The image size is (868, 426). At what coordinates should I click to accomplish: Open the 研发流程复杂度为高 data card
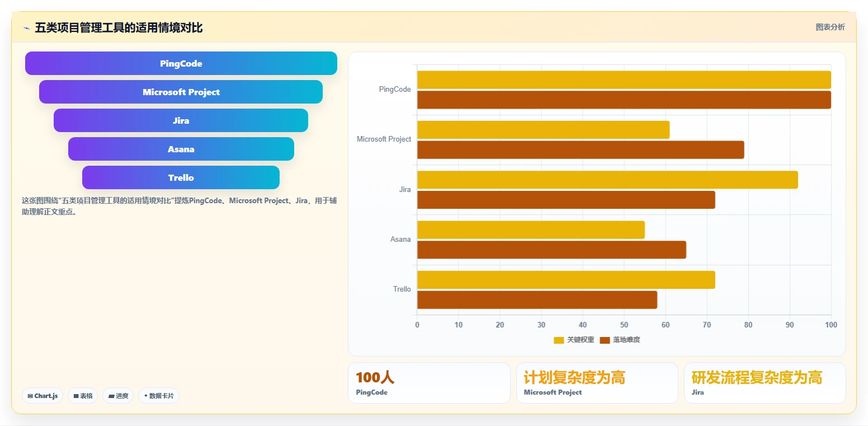point(765,383)
